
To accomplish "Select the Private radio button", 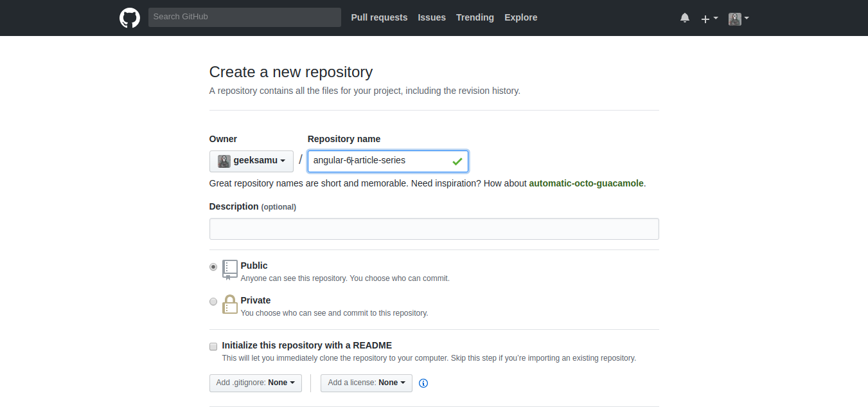I will coord(213,302).
